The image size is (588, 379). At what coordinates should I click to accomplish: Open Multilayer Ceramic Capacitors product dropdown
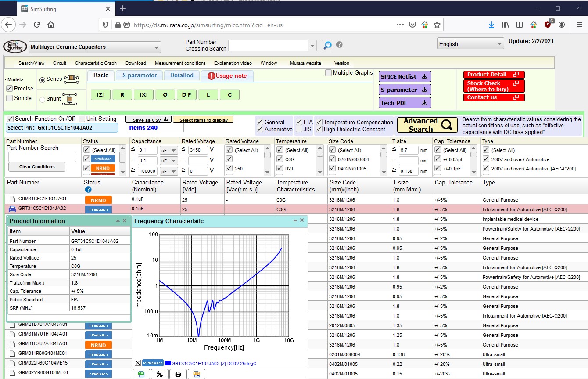point(95,47)
